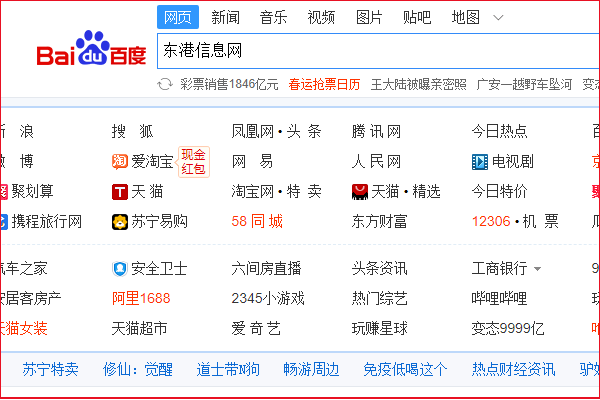Open the 玩赚星球 link

click(x=379, y=329)
